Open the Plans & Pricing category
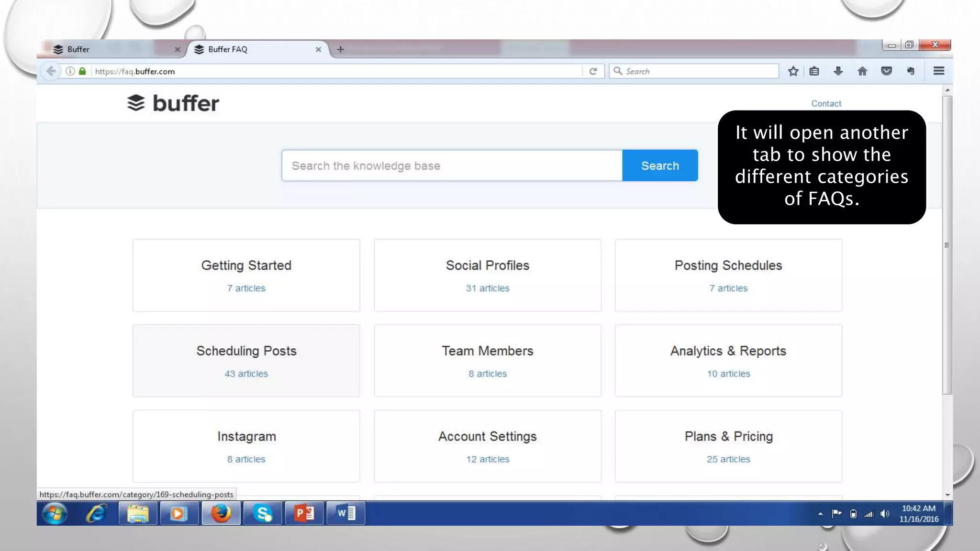This screenshot has height=551, width=980. coord(728,446)
